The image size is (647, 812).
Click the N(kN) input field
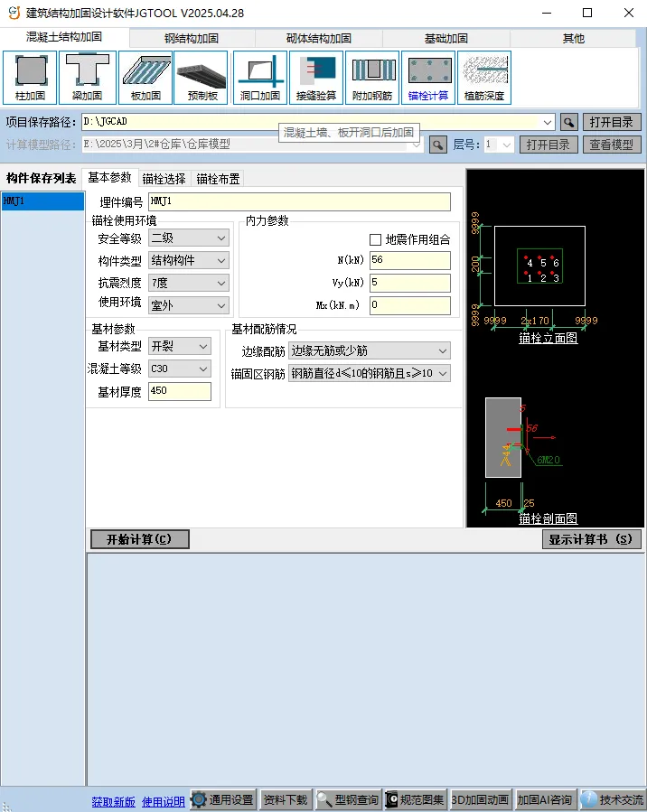(x=409, y=260)
